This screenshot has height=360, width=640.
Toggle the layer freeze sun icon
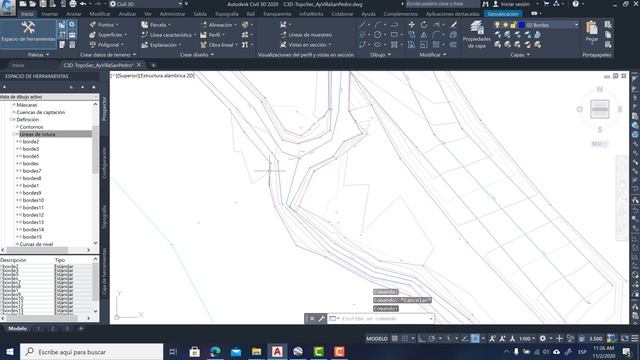tap(505, 25)
